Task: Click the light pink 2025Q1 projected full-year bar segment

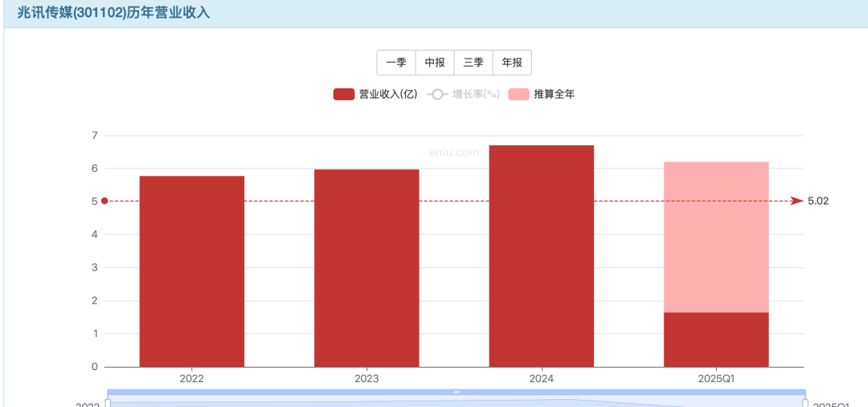Action: 716,237
